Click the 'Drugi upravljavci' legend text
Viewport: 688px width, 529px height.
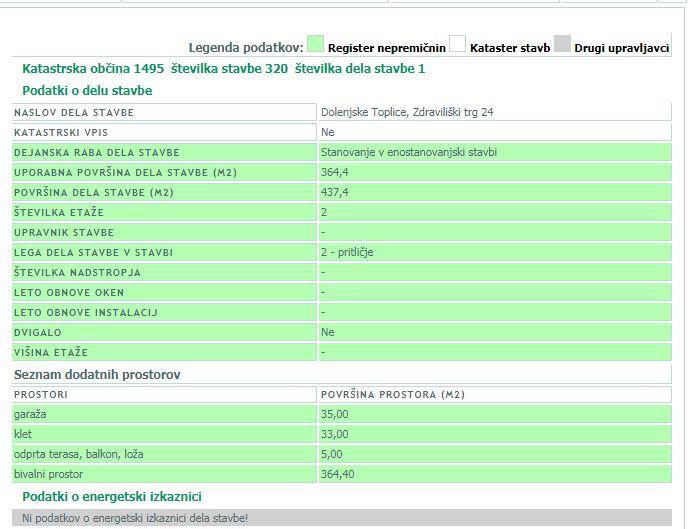(622, 48)
